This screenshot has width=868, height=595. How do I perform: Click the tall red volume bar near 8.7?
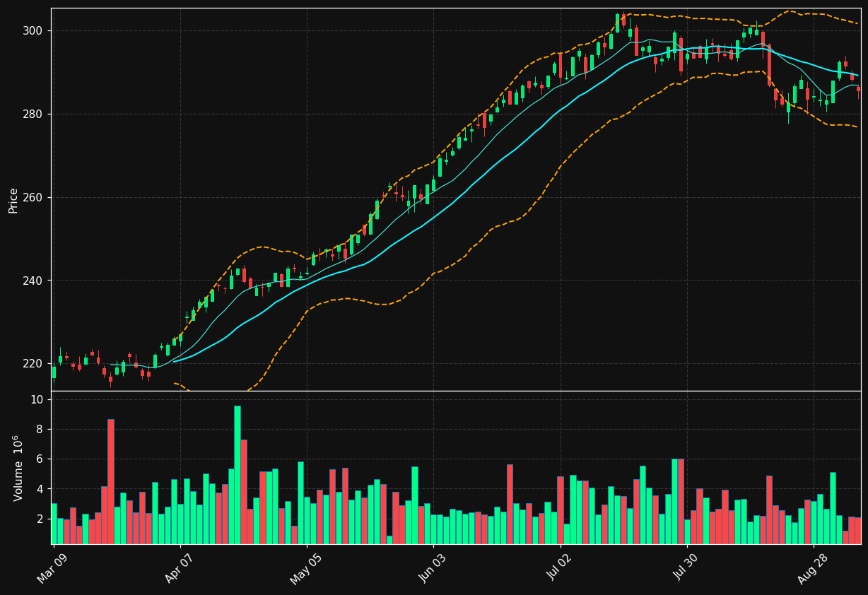point(111,481)
